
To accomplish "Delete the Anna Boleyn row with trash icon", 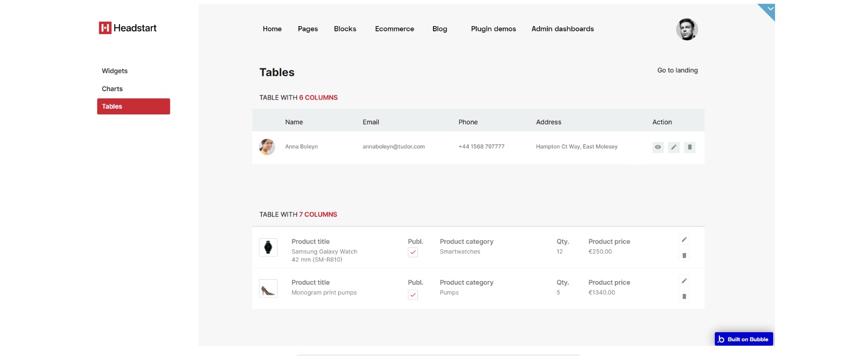I will point(690,147).
